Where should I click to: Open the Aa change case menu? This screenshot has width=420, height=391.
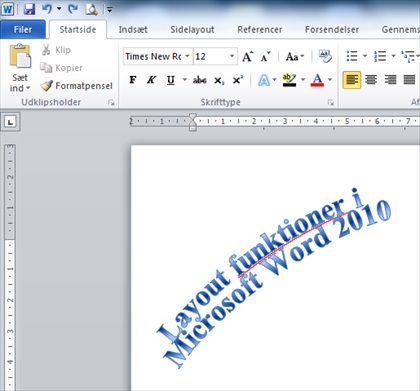[295, 56]
